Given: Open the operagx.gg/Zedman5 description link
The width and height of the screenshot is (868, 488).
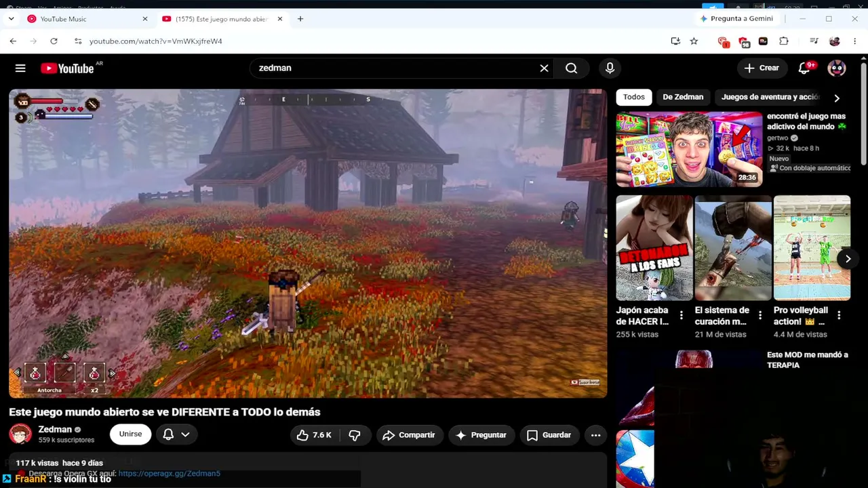Looking at the screenshot, I should point(170,473).
